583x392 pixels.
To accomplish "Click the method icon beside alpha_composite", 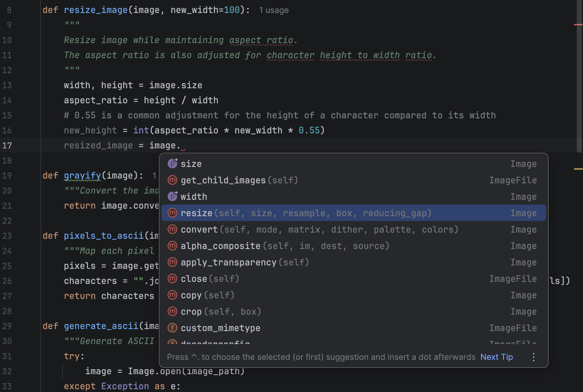I will pos(172,246).
